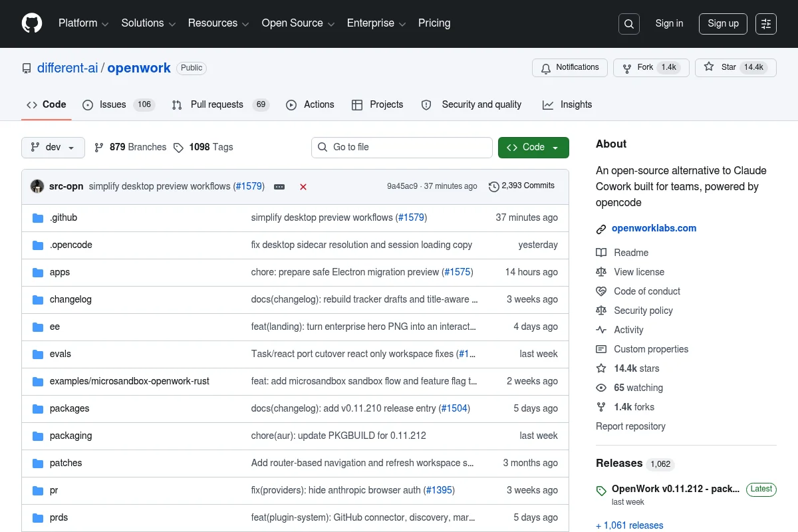Click the tag icon next to OpenWork v0.11.212 release
Viewport: 798px width, 532px height.
601,491
